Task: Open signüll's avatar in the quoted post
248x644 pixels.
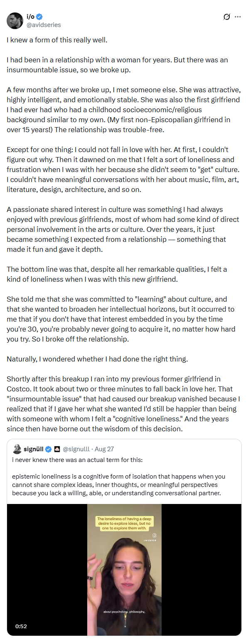Action: point(17,449)
